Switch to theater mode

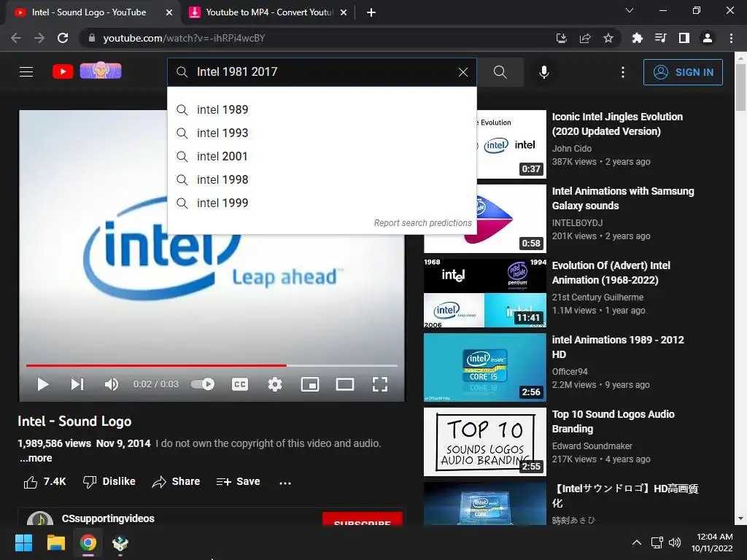point(345,384)
